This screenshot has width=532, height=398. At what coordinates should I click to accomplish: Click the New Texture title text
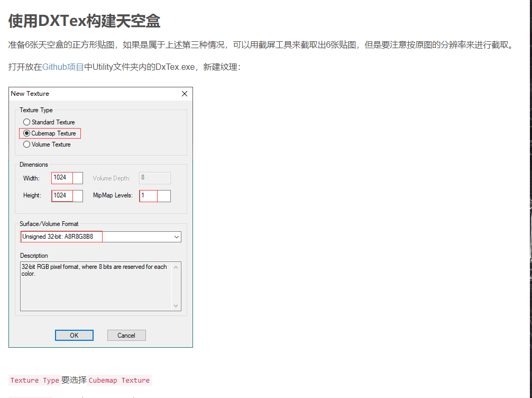tap(30, 93)
